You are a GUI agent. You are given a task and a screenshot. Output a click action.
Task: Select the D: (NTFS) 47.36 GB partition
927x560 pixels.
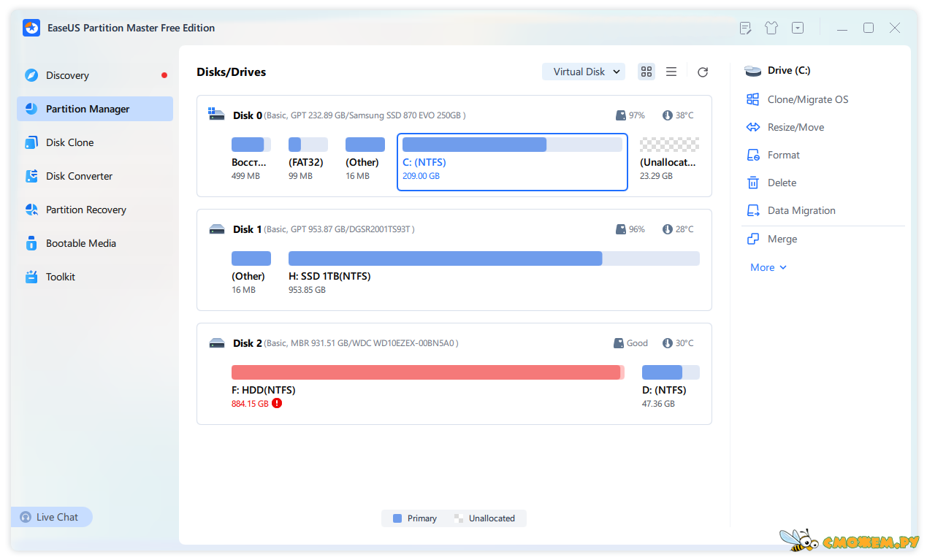pos(671,372)
